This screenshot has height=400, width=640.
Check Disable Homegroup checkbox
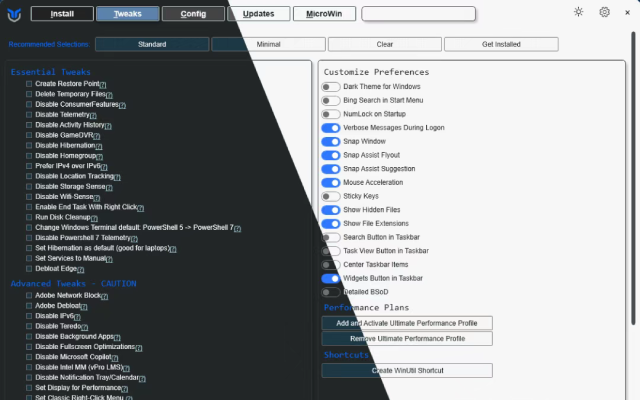pos(29,156)
